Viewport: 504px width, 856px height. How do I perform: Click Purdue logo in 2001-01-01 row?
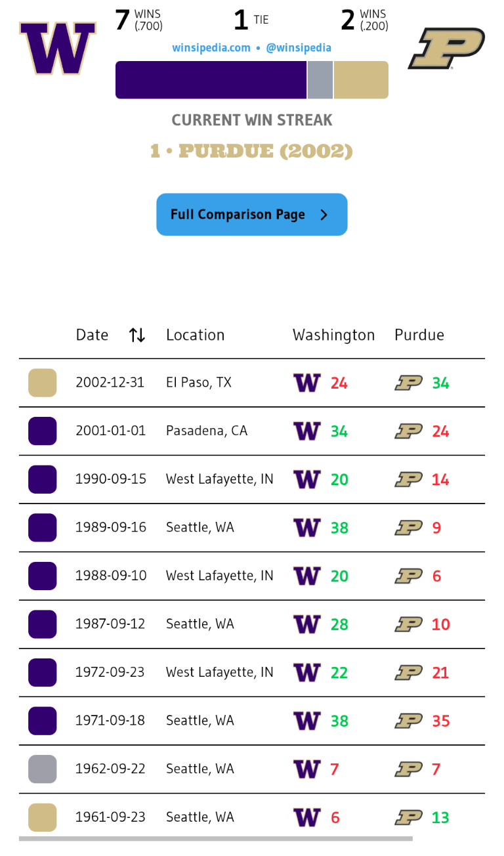pyautogui.click(x=408, y=431)
